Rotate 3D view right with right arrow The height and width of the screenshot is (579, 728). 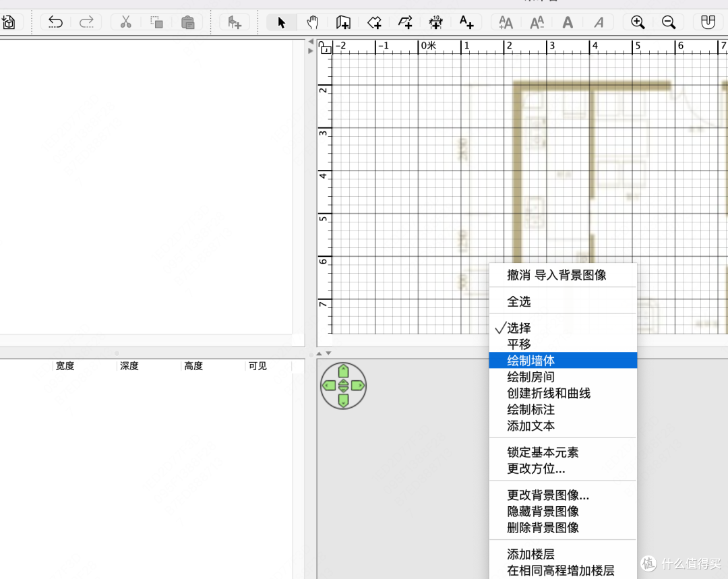(358, 386)
